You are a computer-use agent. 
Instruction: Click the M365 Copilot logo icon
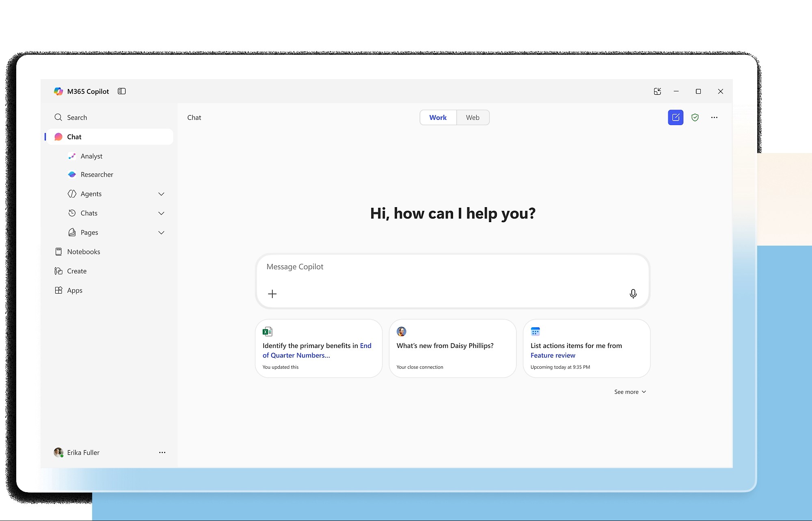pyautogui.click(x=58, y=91)
